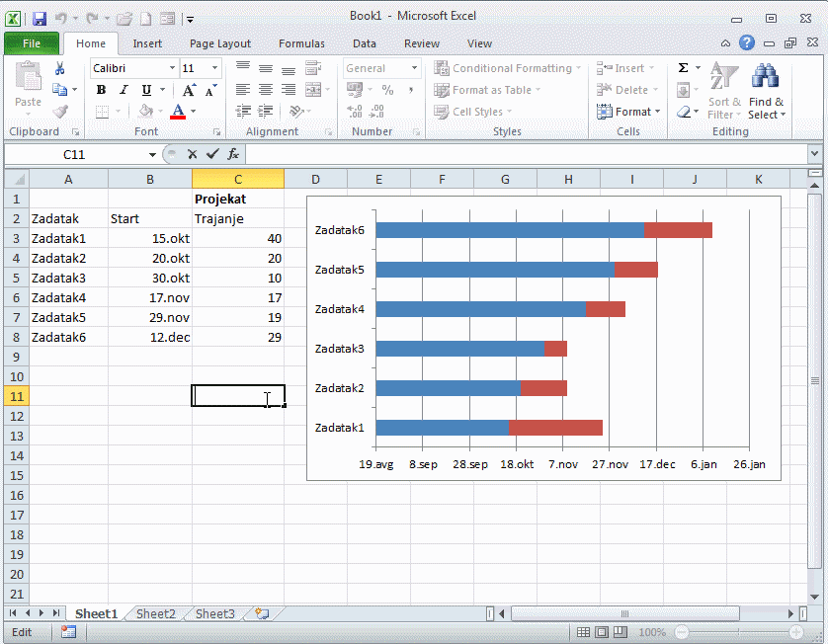Viewport: 828px width, 644px height.
Task: Click the Save icon in quick access toolbar
Action: pos(40,19)
